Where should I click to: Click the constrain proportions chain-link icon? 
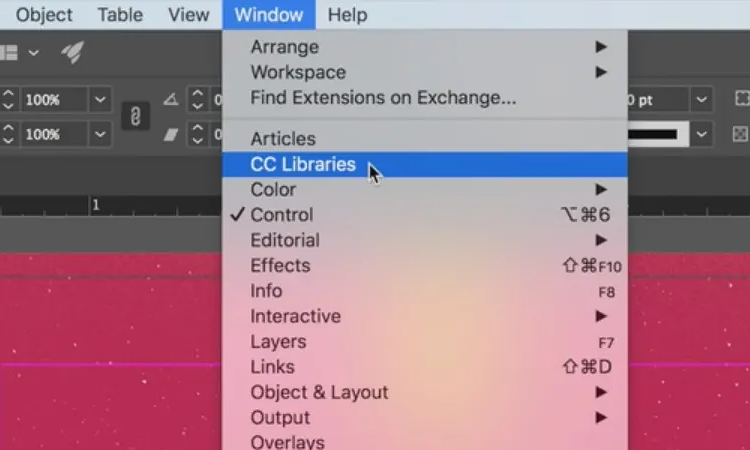[x=135, y=116]
